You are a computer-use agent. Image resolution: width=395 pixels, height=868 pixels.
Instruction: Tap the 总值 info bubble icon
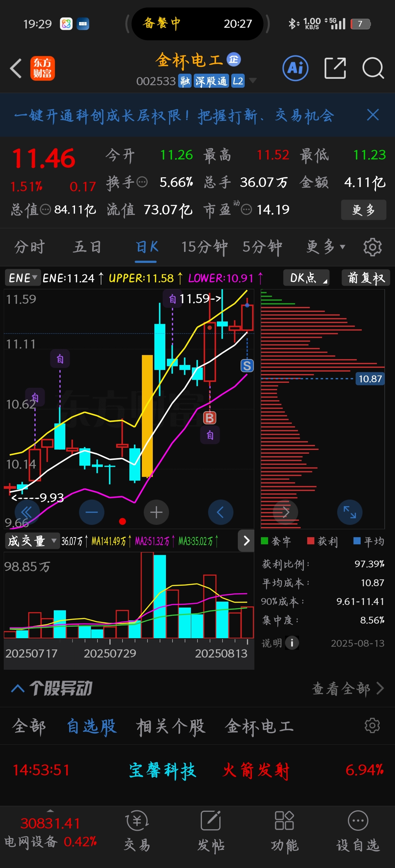point(45,210)
